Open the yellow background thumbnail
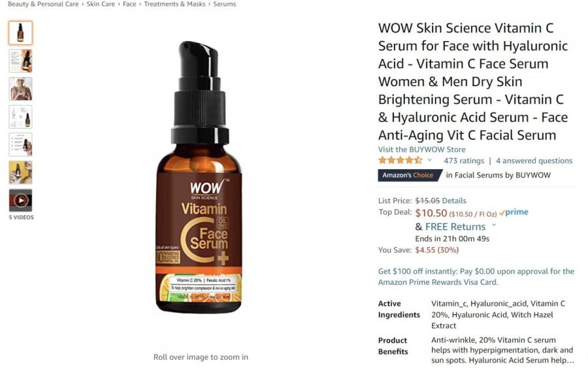Viewport: 588px width, 369px height. (x=20, y=172)
